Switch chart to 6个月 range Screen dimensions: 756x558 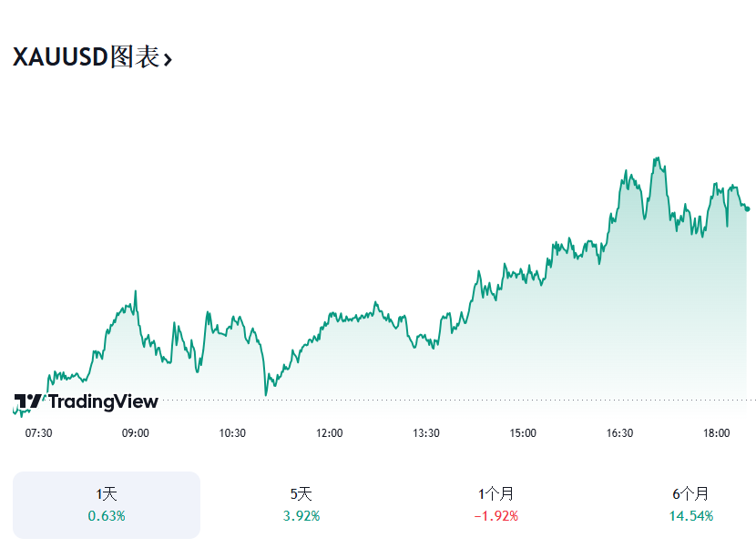pyautogui.click(x=690, y=505)
